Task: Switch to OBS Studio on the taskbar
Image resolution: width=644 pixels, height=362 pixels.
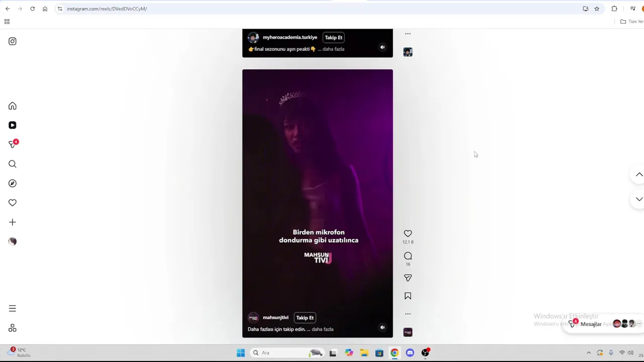Action: point(425,353)
